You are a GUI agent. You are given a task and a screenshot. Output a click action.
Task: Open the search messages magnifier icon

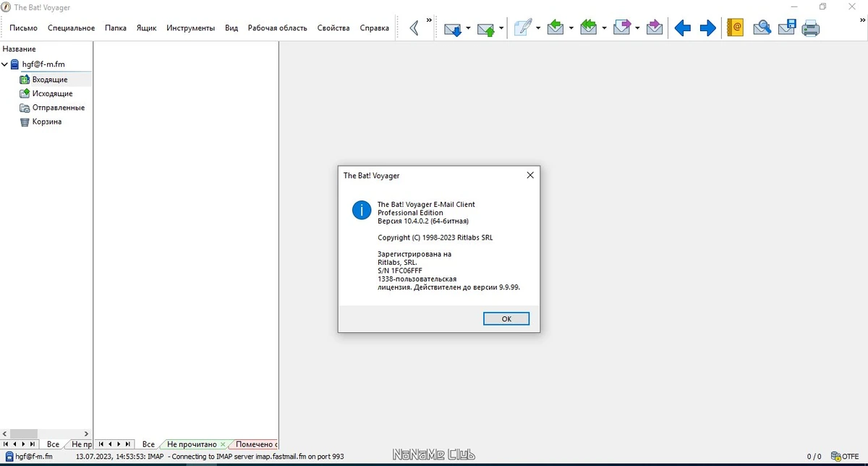762,28
